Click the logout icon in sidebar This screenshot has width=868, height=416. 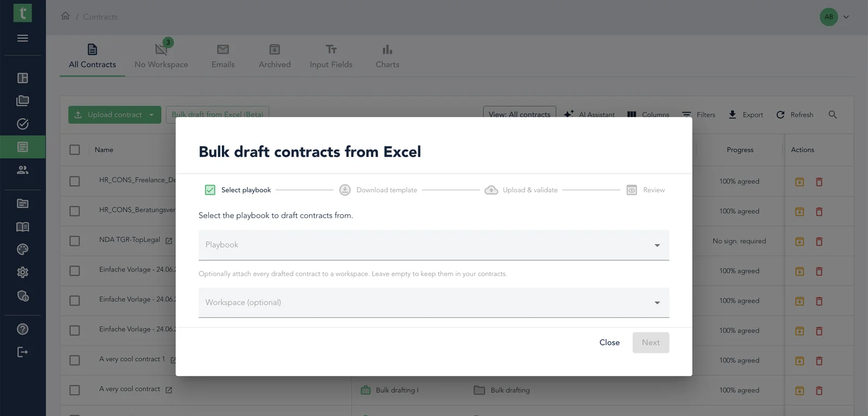pyautogui.click(x=22, y=352)
